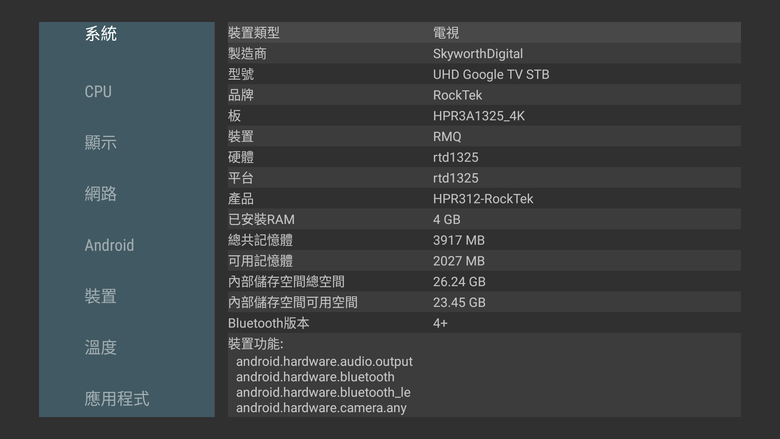Image resolution: width=780 pixels, height=439 pixels.
Task: Select the 4 GB installed RAM value
Action: coord(447,220)
